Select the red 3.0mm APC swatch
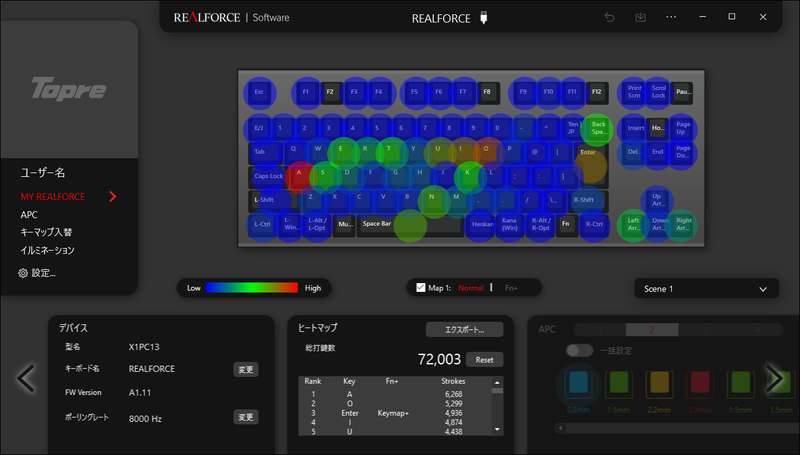 click(699, 385)
